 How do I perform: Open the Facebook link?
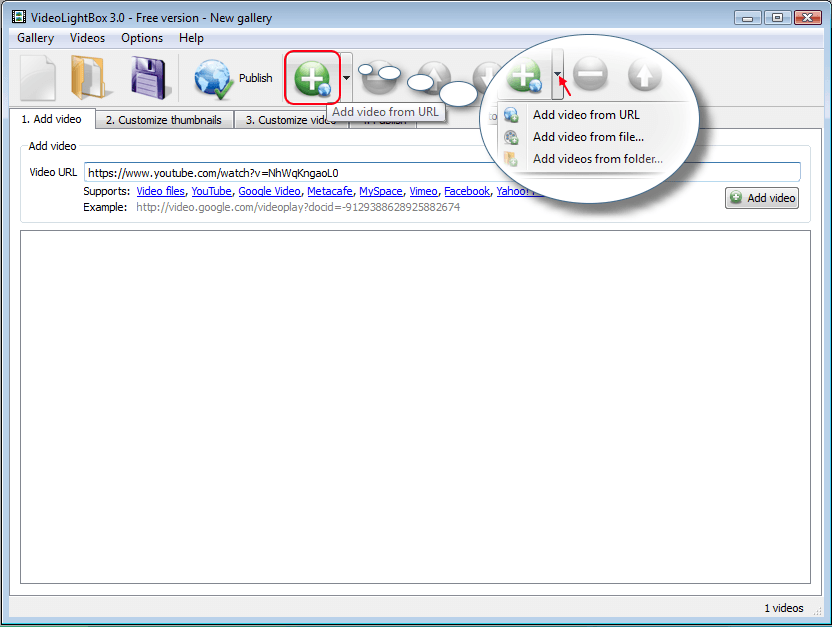(x=467, y=191)
